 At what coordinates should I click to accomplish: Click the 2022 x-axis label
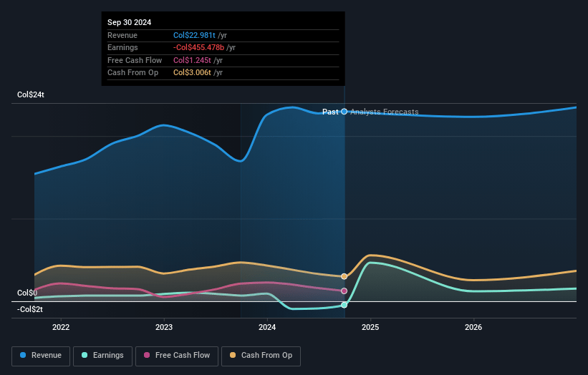pos(61,327)
